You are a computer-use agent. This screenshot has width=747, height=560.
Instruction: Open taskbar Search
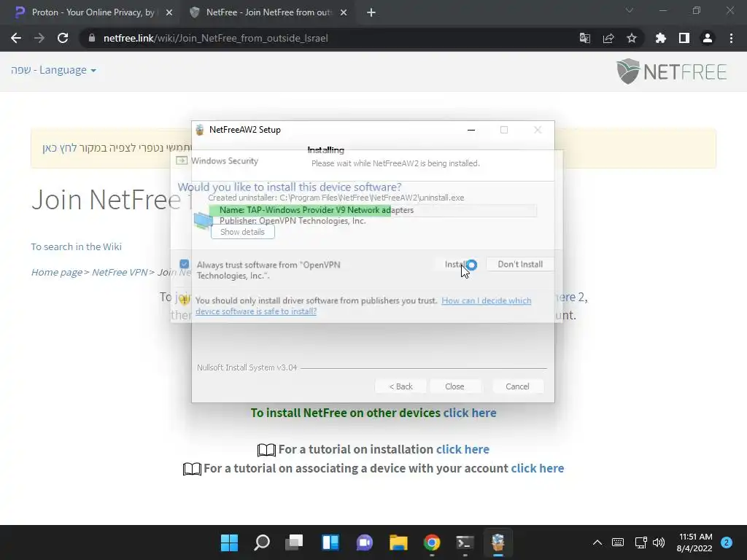coord(262,542)
